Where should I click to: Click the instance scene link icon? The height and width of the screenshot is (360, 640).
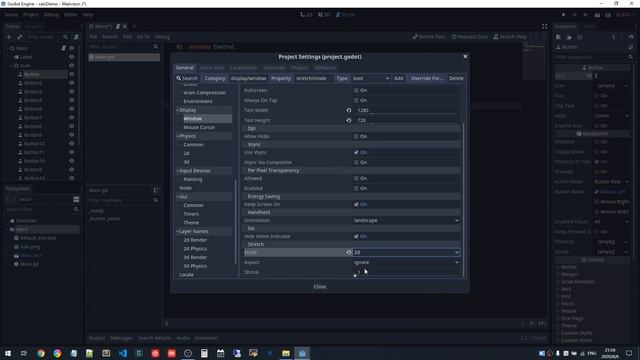(19, 37)
